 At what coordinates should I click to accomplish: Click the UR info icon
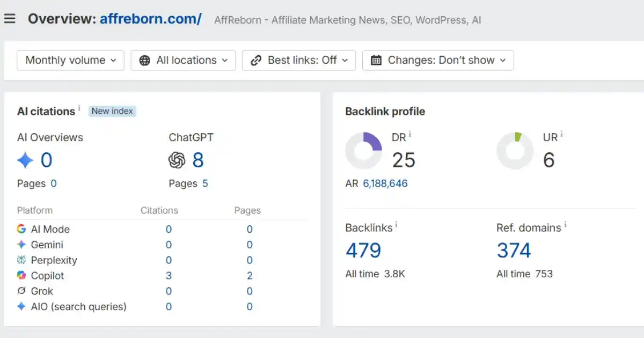[x=561, y=134]
